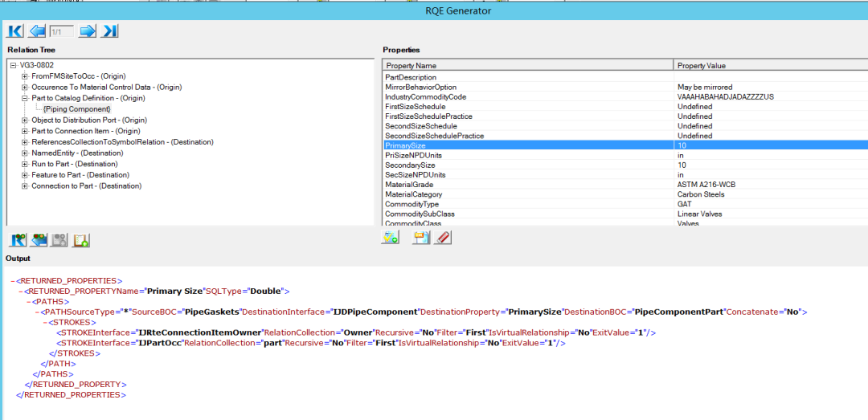Collapse Part to Catalog Definition node
The height and width of the screenshot is (420, 868).
(x=24, y=99)
